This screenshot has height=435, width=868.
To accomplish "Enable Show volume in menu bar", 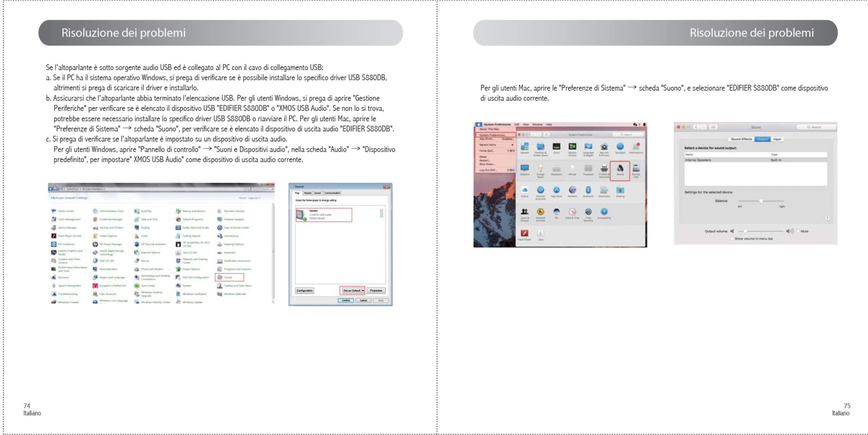I will [x=732, y=238].
